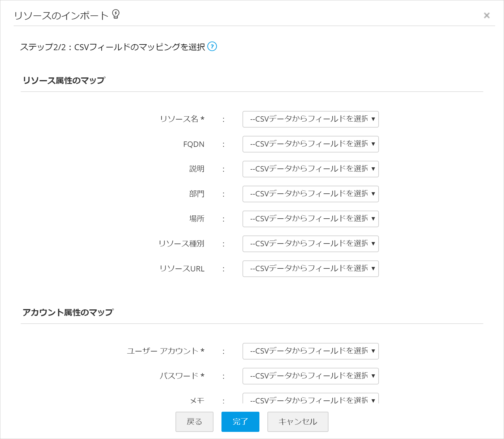Screen dimensions: 504x439
Task: Click the リソースのインポート dialog title text
Action: point(61,16)
